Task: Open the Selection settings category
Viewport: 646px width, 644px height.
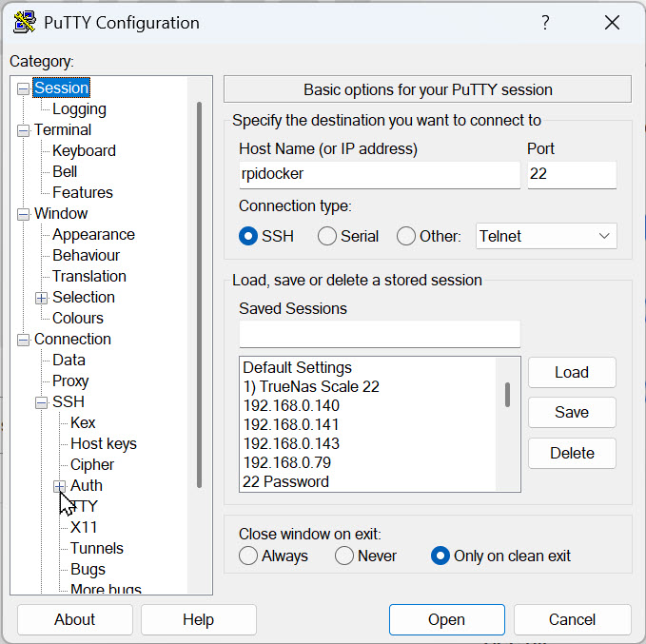Action: point(84,298)
